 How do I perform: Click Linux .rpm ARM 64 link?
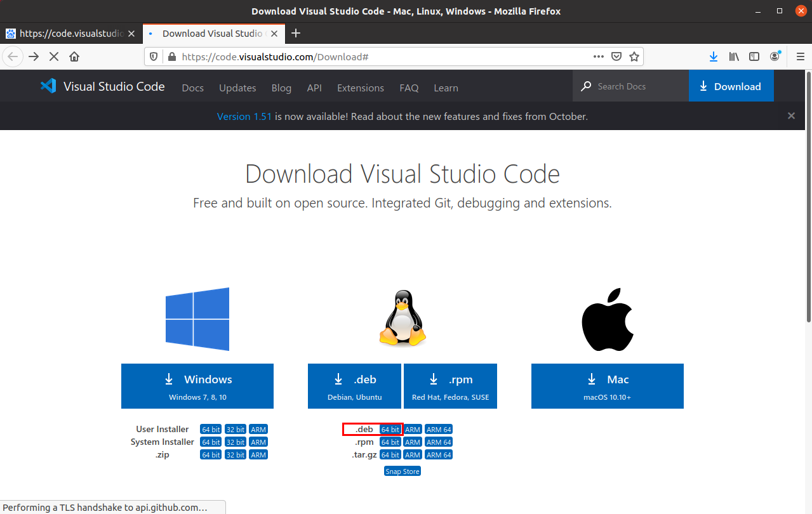[x=439, y=442]
